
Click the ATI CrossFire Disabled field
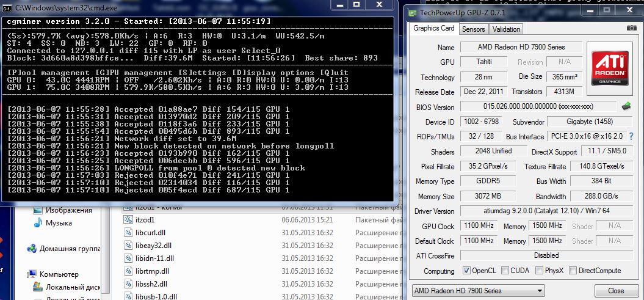point(546,255)
